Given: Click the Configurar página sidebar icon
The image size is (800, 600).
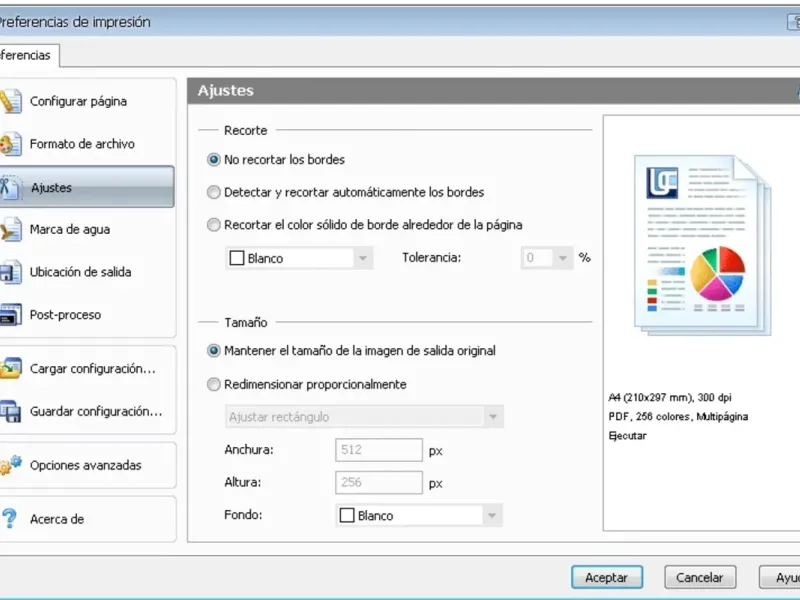Looking at the screenshot, I should point(10,101).
